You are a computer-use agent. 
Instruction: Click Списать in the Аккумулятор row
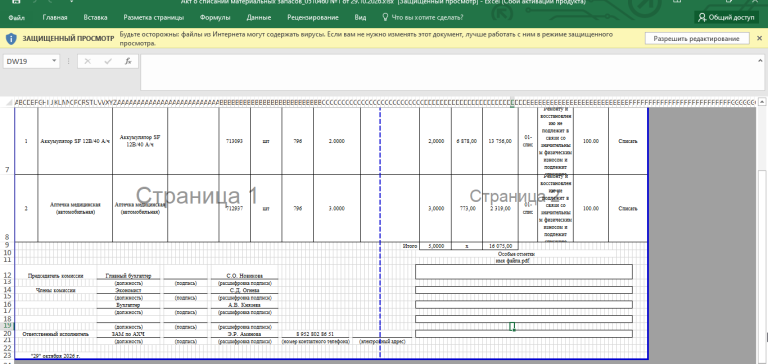coord(628,141)
